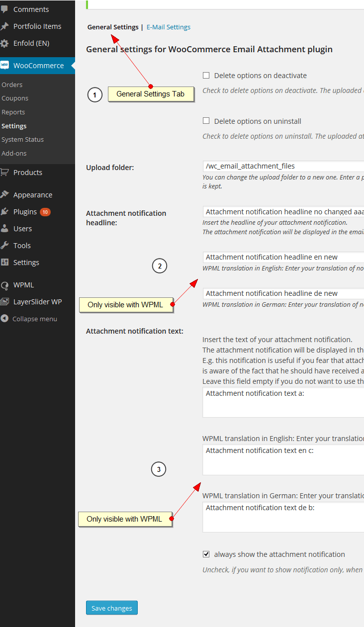The height and width of the screenshot is (627, 364).
Task: Click the Tools wrench icon
Action: [4, 246]
